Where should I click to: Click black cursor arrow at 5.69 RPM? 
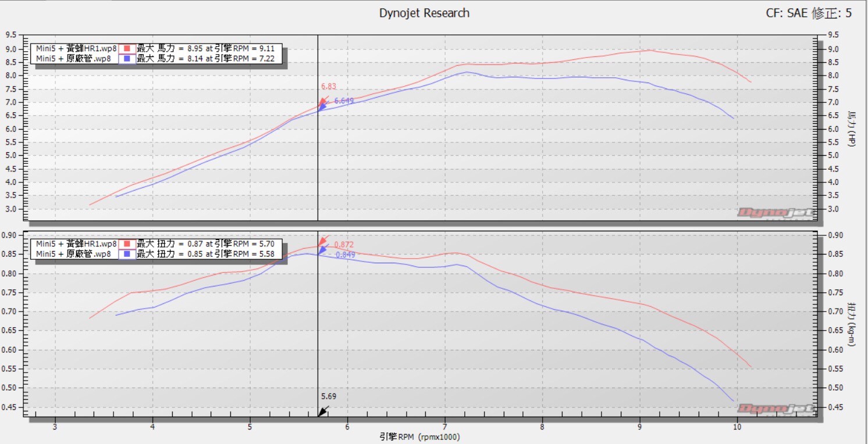322,411
